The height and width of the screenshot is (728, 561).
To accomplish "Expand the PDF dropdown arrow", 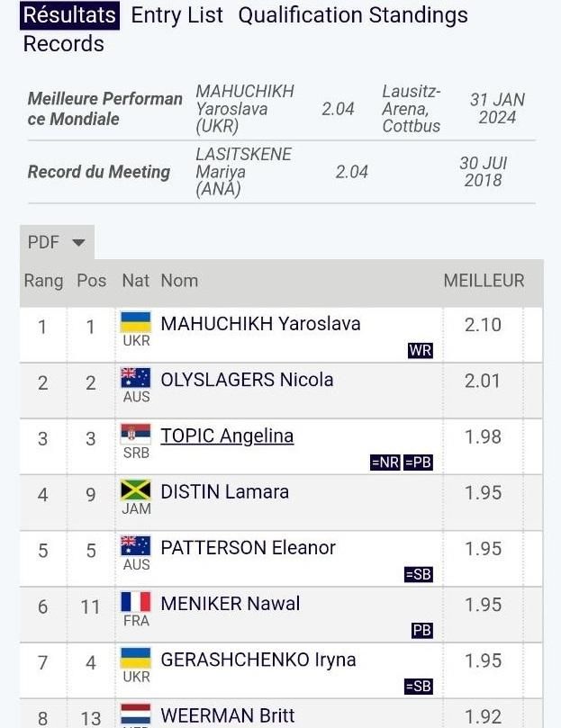I will (x=79, y=242).
